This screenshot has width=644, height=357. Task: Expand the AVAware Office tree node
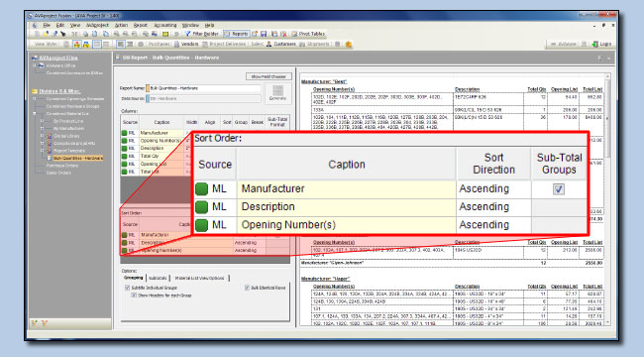[x=35, y=65]
